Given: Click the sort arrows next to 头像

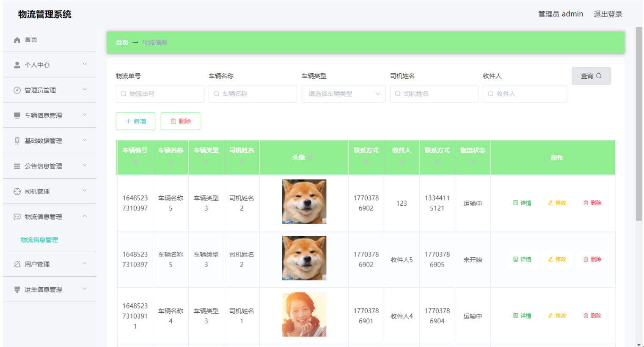Looking at the screenshot, I should coord(310,157).
